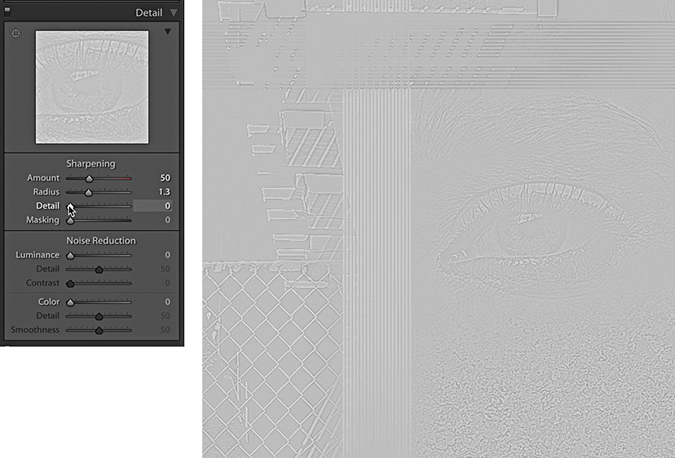Collapse the Detail panel header triangle
The image size is (675, 458).
173,13
